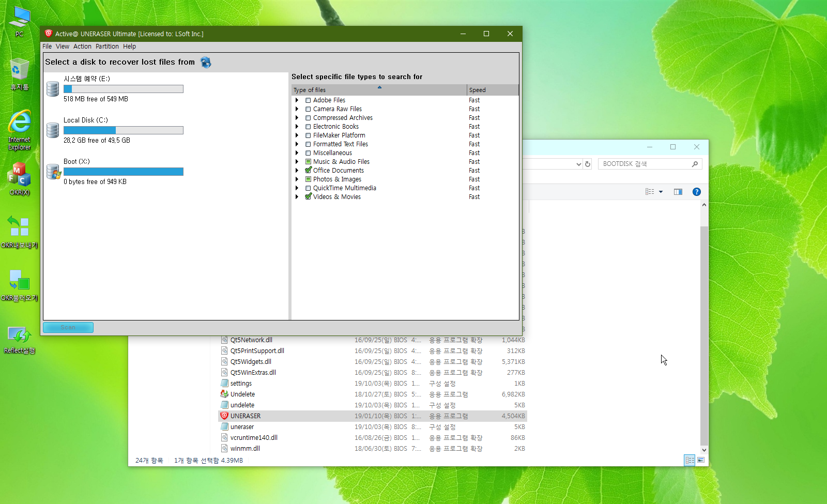Switch Explorer to large icons view
Image resolution: width=827 pixels, height=504 pixels.
(x=701, y=460)
